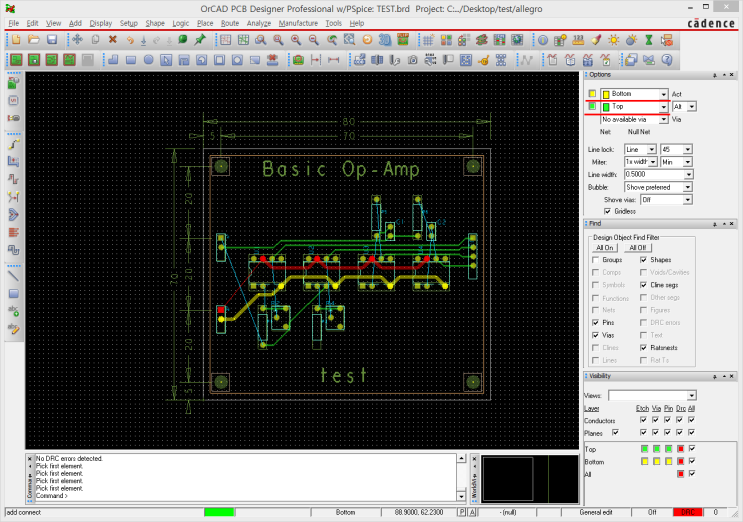Viewport: 743px width, 522px height.
Task: Click the sun Highlight icon
Action: 614,40
